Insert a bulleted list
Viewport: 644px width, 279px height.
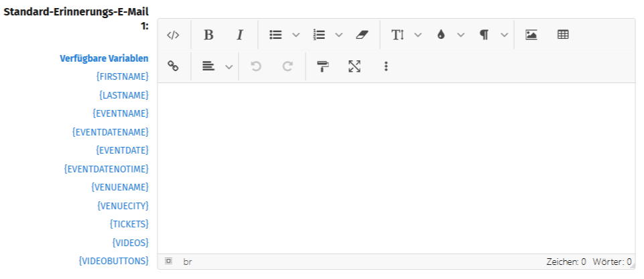tap(275, 35)
